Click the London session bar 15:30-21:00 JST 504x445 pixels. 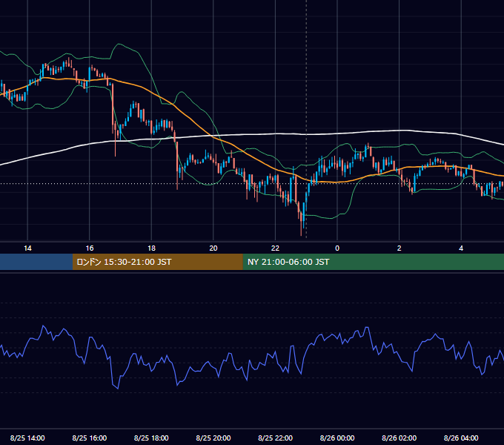[x=157, y=262]
